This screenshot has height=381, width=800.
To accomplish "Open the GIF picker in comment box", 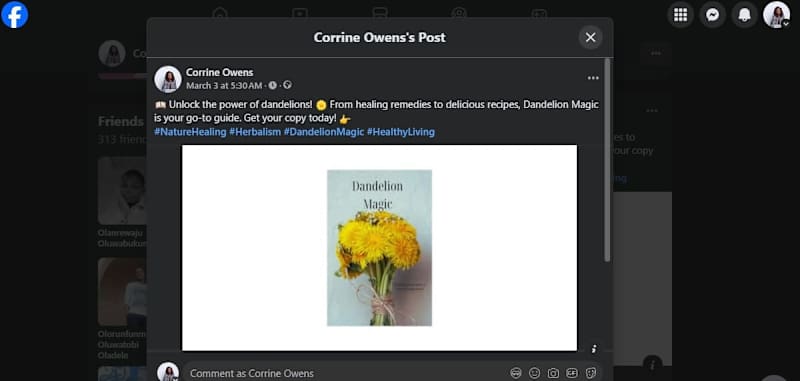I will tap(572, 373).
